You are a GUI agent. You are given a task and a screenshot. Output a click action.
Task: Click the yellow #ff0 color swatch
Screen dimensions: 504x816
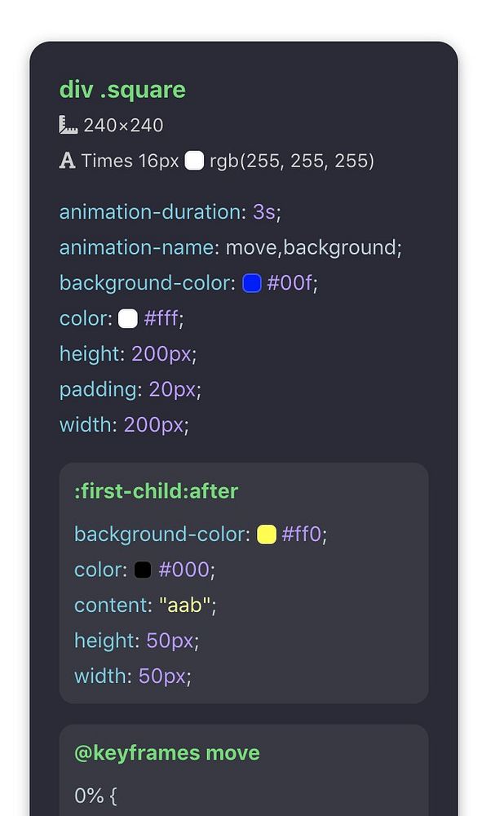click(x=267, y=534)
